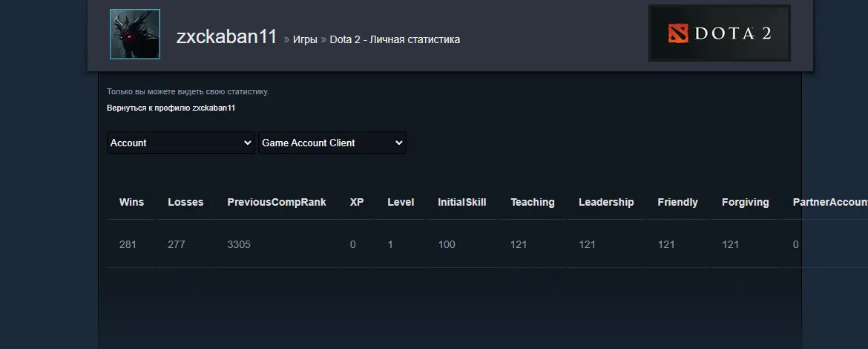Click the Dota 2 - Личная статистика breadcrumb
Viewport: 868px width, 349px height.
click(x=395, y=39)
